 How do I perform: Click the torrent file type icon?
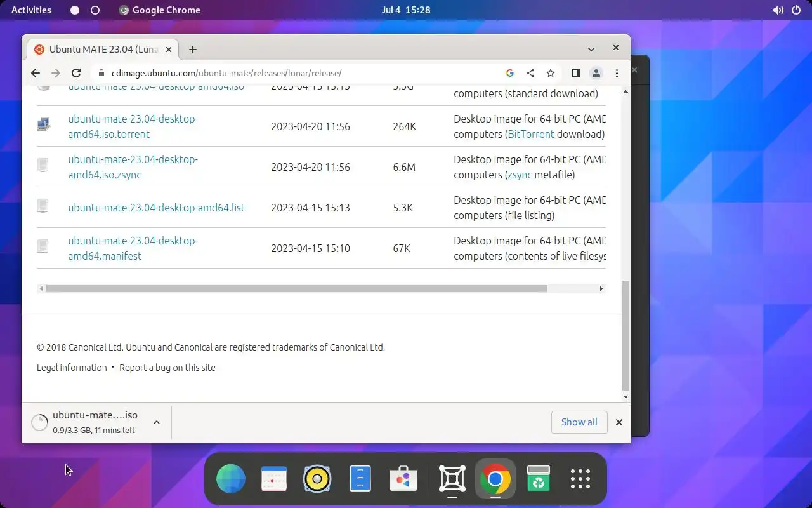point(43,125)
